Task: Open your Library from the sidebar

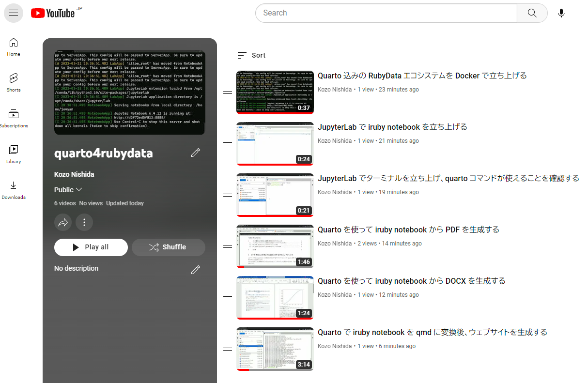Action: (13, 154)
